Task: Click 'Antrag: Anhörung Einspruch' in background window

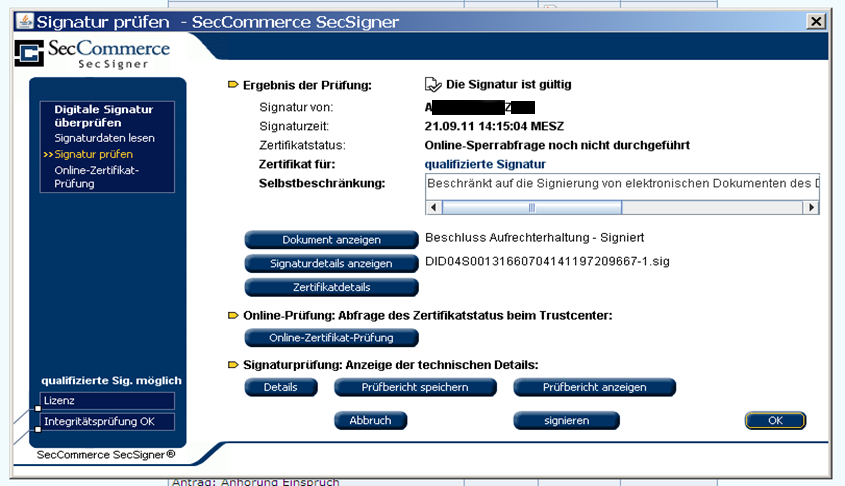Action: pyautogui.click(x=255, y=482)
